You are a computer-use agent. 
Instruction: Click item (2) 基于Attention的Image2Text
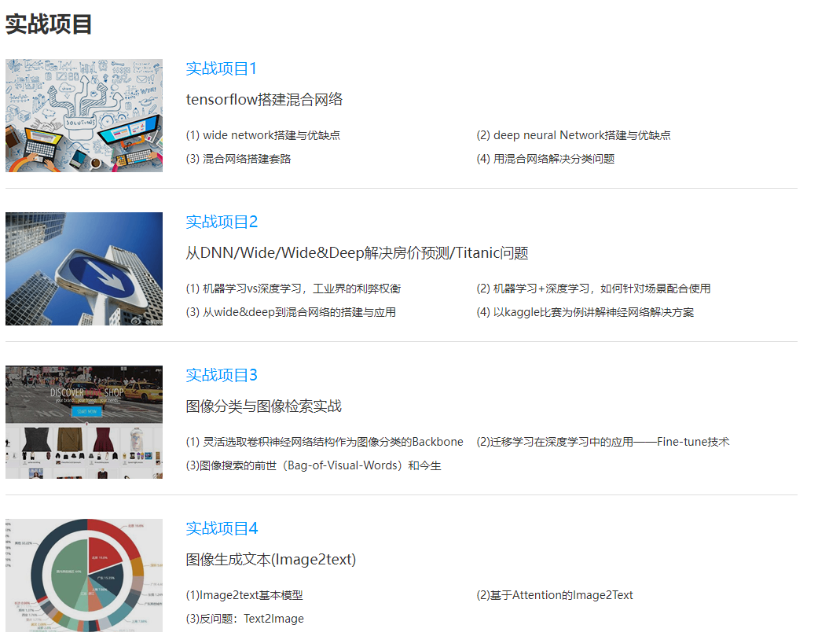(x=554, y=595)
